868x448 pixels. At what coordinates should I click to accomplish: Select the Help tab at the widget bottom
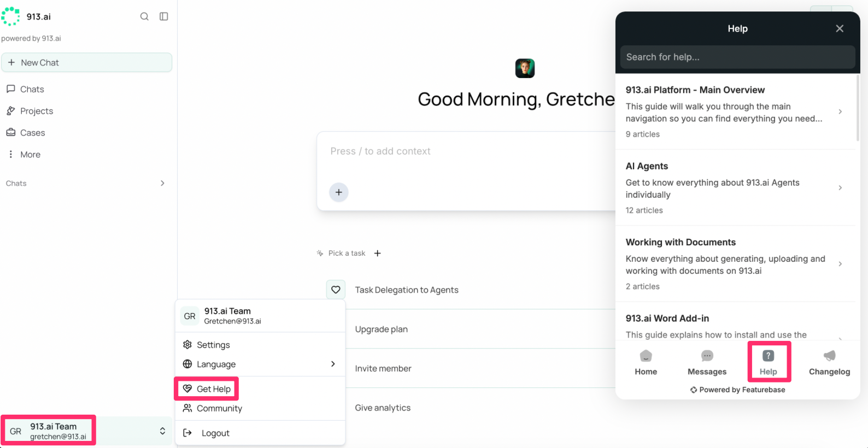point(769,362)
